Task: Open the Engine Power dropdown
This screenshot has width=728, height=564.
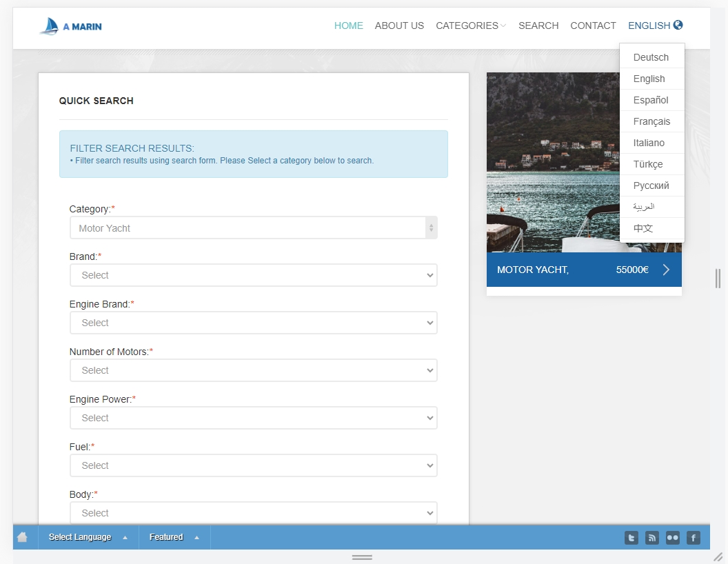Action: coord(254,418)
